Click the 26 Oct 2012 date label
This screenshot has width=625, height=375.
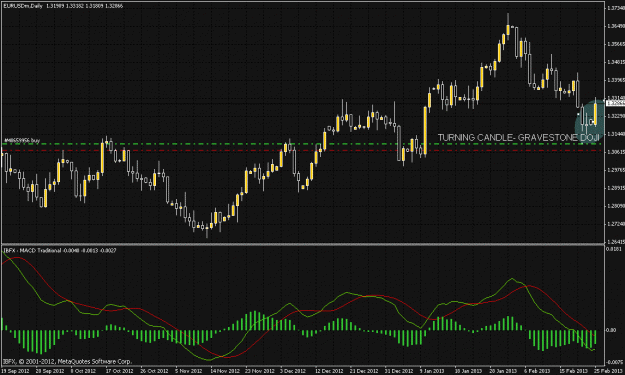[154, 371]
